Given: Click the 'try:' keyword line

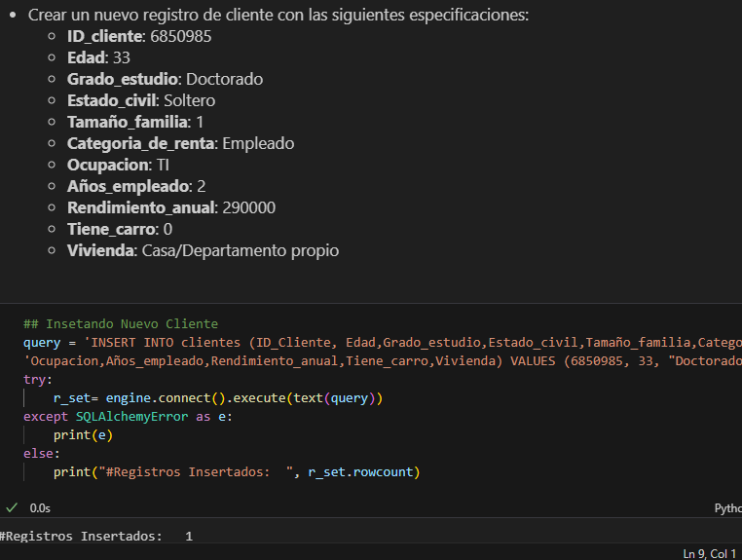Looking at the screenshot, I should coord(37,379).
